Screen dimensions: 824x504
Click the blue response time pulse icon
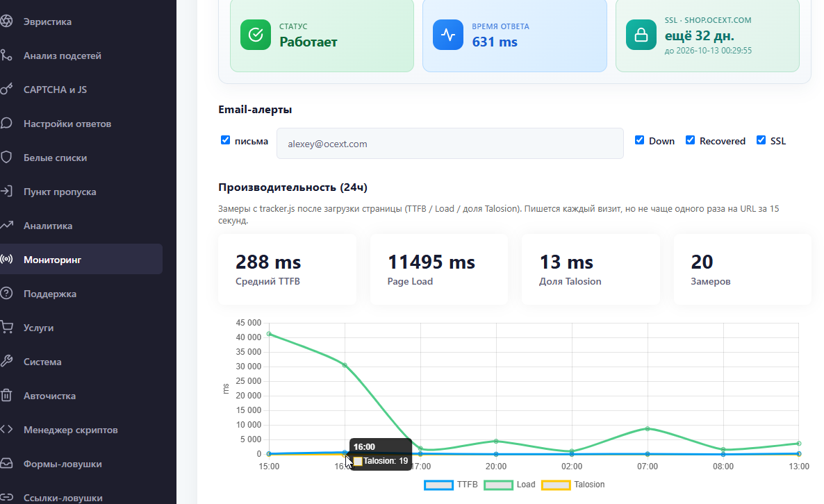point(447,35)
